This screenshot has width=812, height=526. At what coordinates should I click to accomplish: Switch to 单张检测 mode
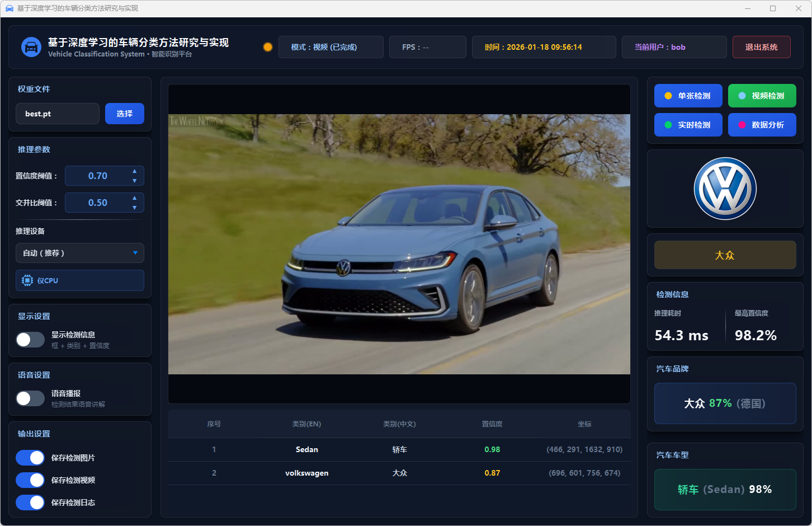[688, 96]
